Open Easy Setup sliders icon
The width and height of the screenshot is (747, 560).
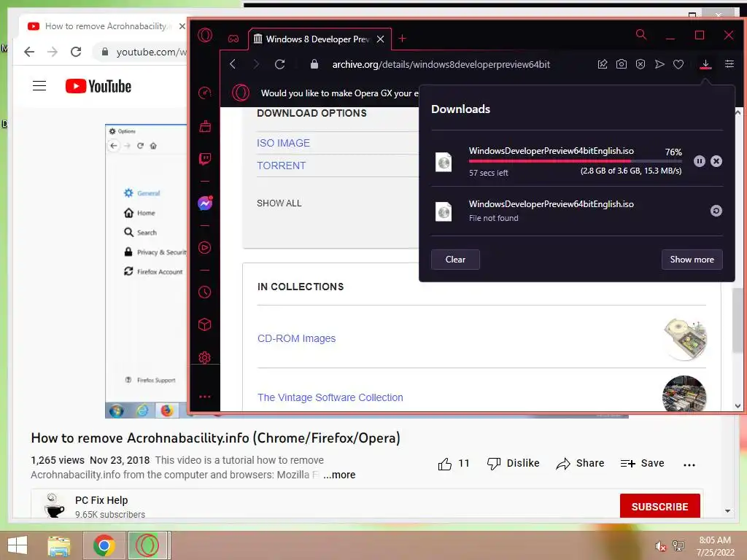(729, 64)
